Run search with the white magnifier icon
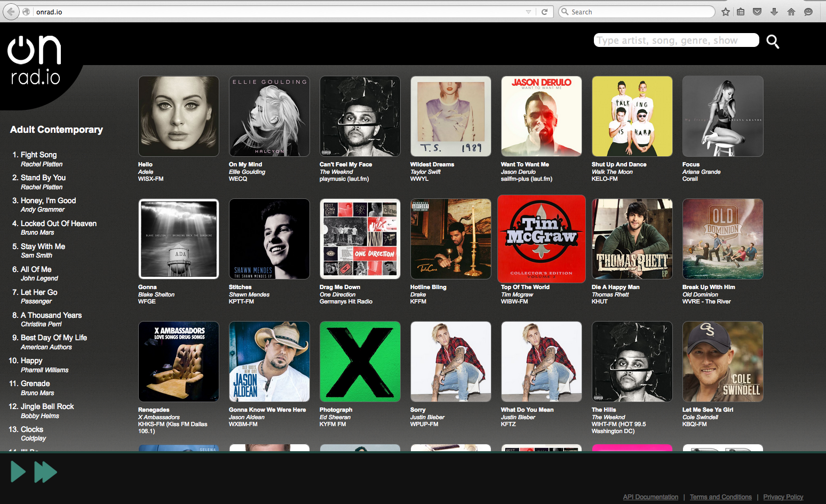Screen dimensions: 826x504 (x=773, y=41)
